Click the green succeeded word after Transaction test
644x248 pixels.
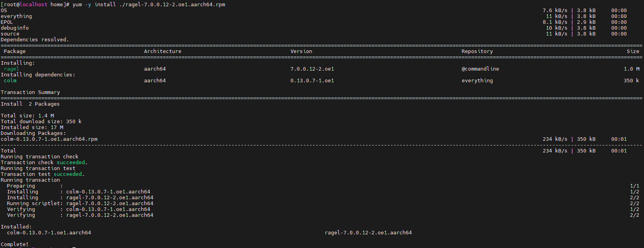pos(68,174)
